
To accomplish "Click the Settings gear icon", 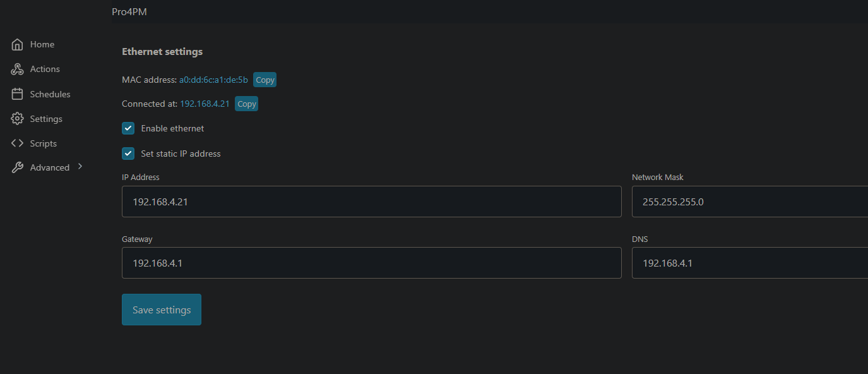I will coord(18,119).
